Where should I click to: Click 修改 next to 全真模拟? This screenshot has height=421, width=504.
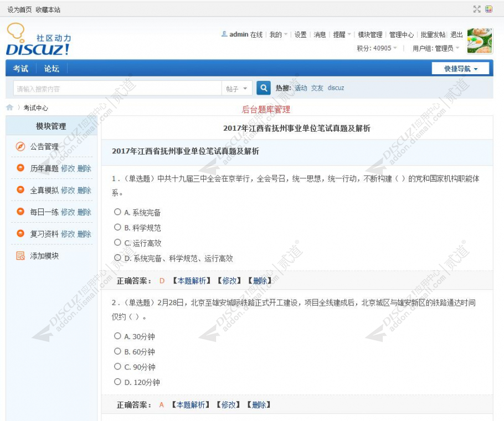pos(68,190)
